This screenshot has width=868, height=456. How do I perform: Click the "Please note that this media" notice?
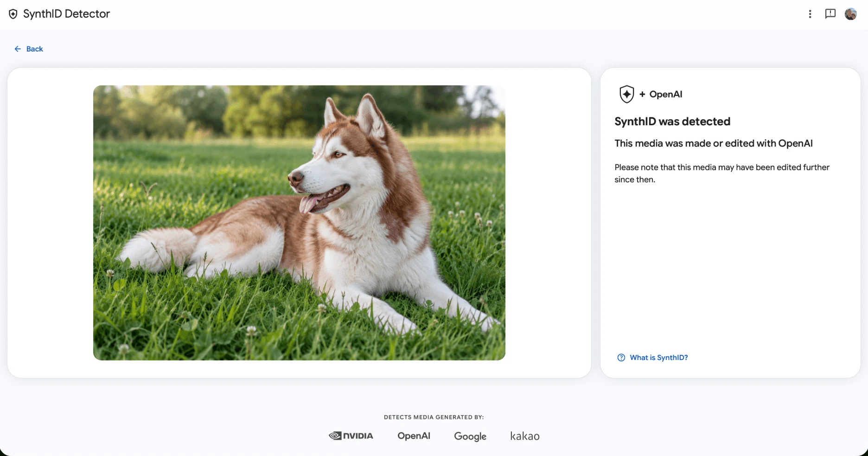pyautogui.click(x=722, y=173)
